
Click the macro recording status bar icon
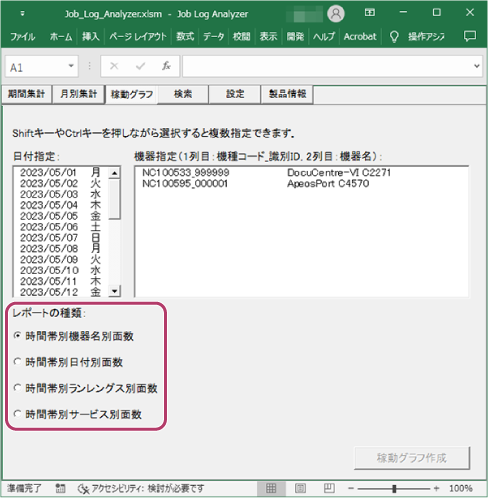click(60, 488)
